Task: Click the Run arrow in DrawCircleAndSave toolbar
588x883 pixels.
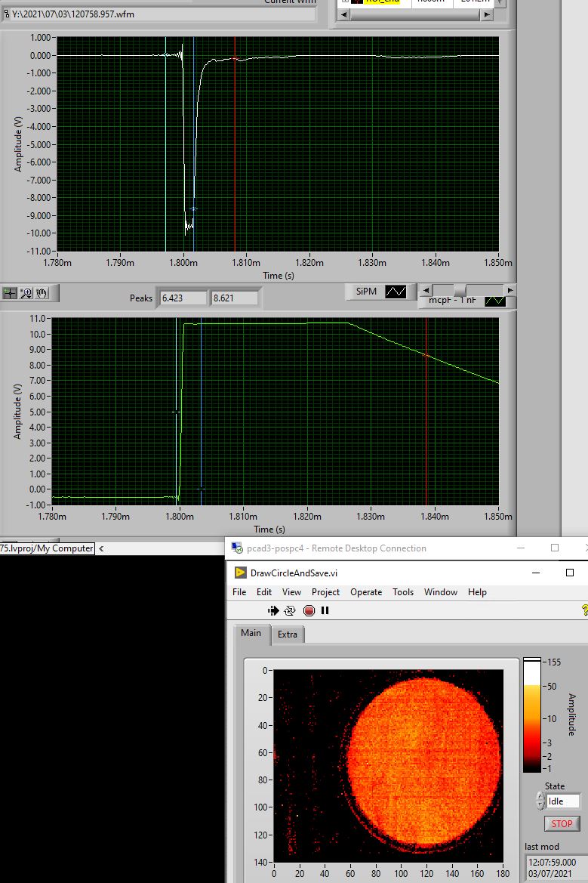Action: 272,610
